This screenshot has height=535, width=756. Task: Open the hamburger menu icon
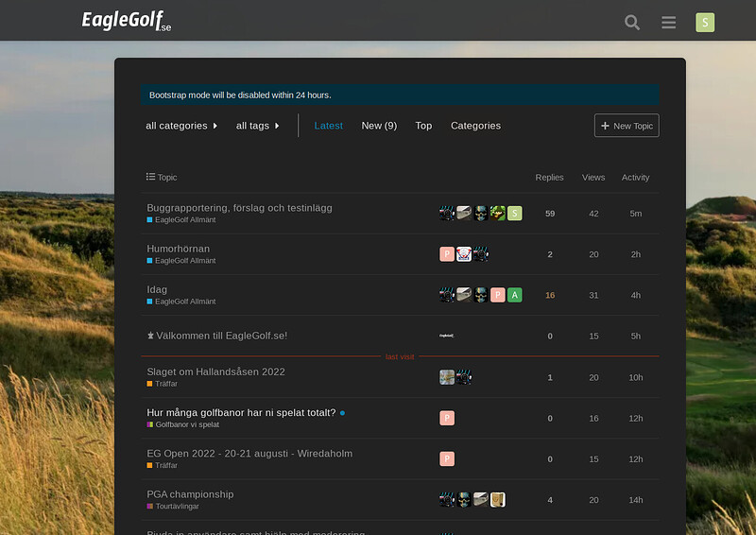coord(668,22)
